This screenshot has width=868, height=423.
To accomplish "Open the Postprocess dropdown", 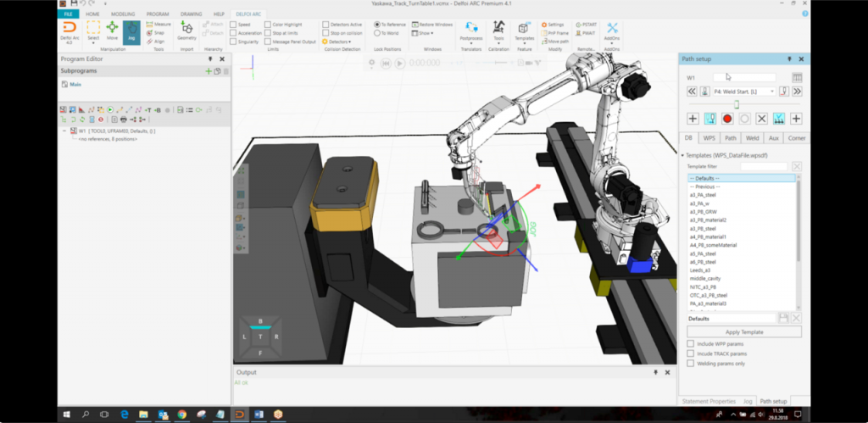I will click(471, 42).
